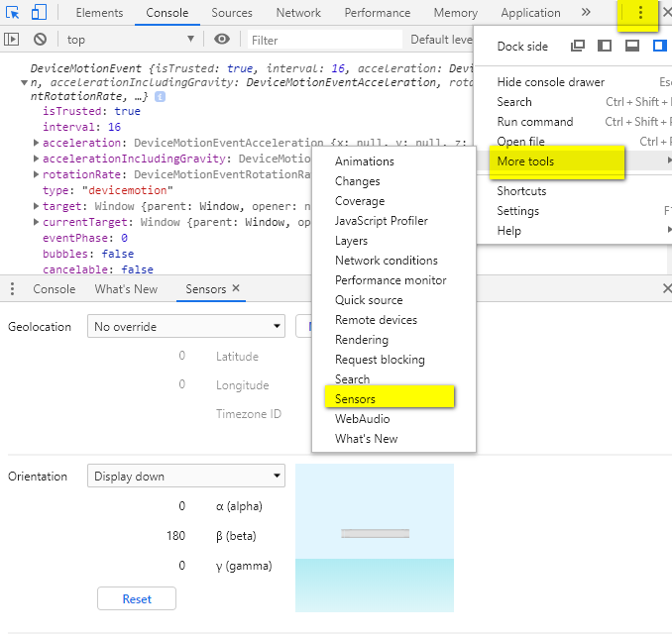Create live expression with eye icon
This screenshot has width=672, height=640.
tap(222, 40)
